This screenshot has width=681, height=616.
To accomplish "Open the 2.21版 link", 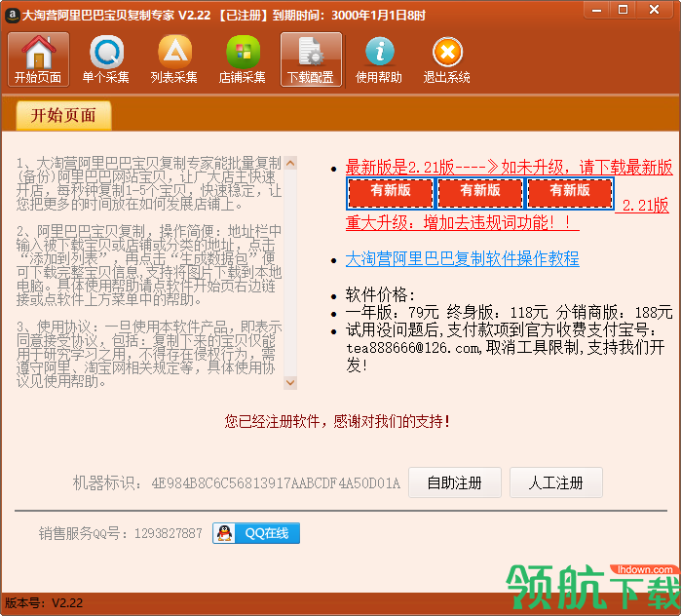I will coord(645,206).
